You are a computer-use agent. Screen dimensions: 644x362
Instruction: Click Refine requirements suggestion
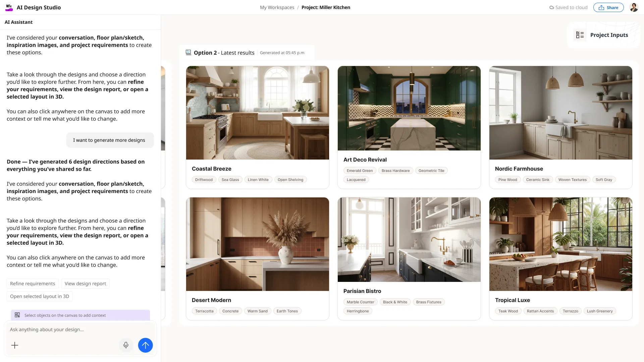33,284
